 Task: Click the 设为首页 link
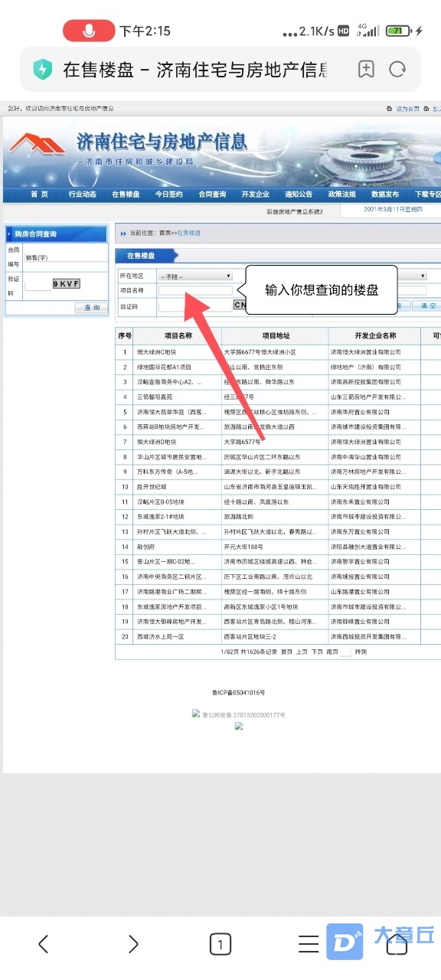tap(407, 109)
